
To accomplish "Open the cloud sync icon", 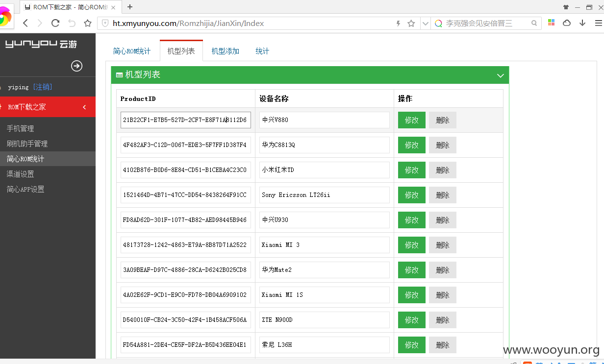I will 567,23.
